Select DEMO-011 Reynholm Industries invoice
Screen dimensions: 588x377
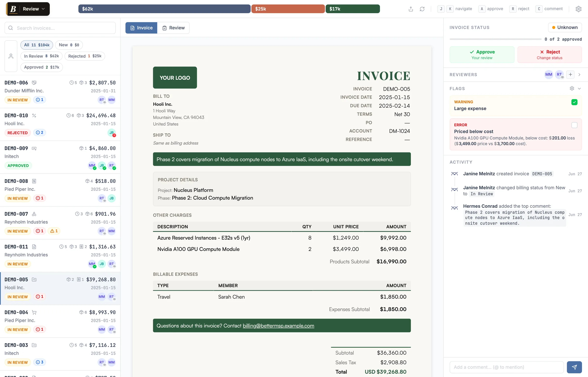pyautogui.click(x=60, y=256)
